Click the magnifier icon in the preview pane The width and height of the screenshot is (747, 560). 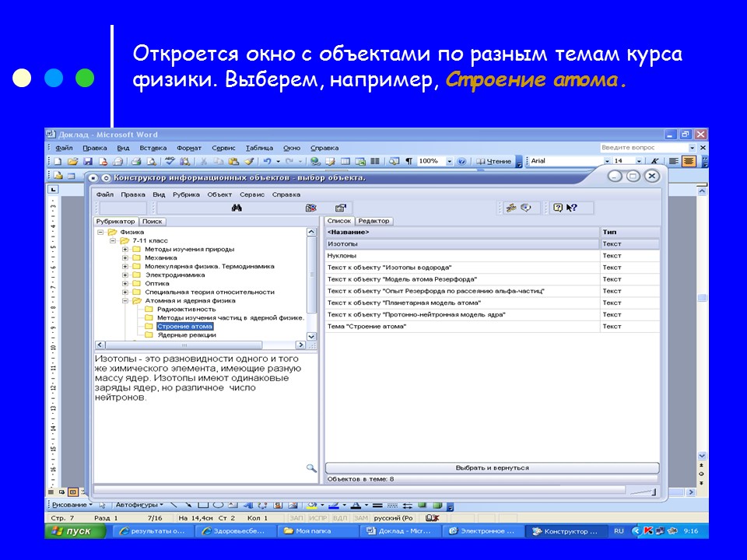point(311,467)
